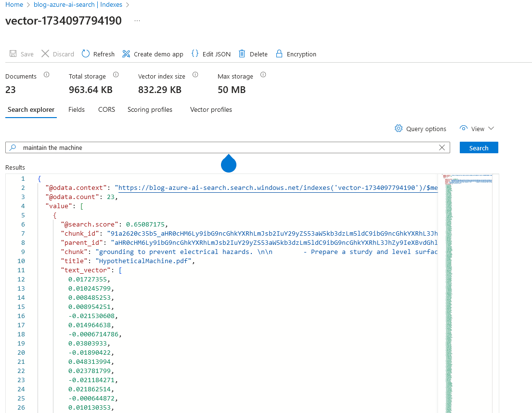Switch to the CORS tab
This screenshot has width=532, height=413.
106,110
